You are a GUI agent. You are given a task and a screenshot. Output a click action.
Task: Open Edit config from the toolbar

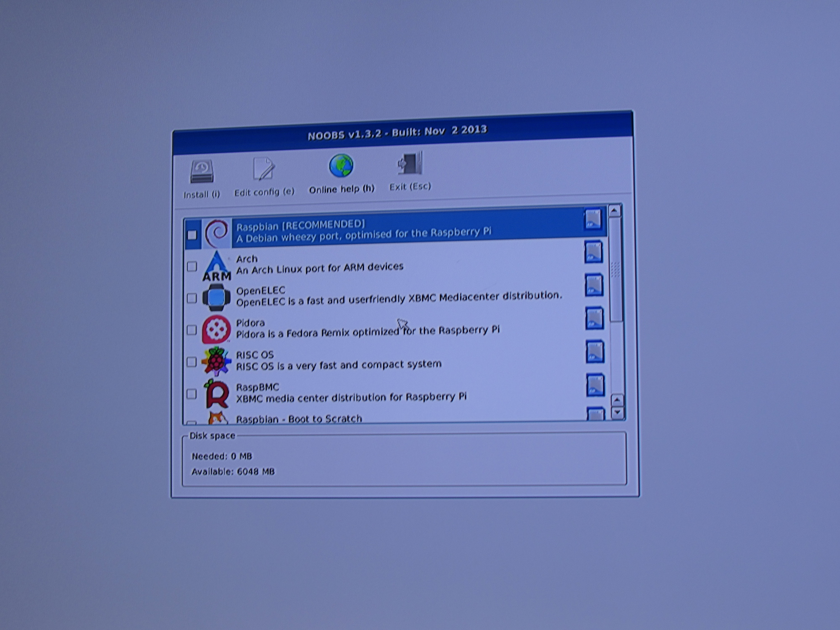pyautogui.click(x=264, y=169)
